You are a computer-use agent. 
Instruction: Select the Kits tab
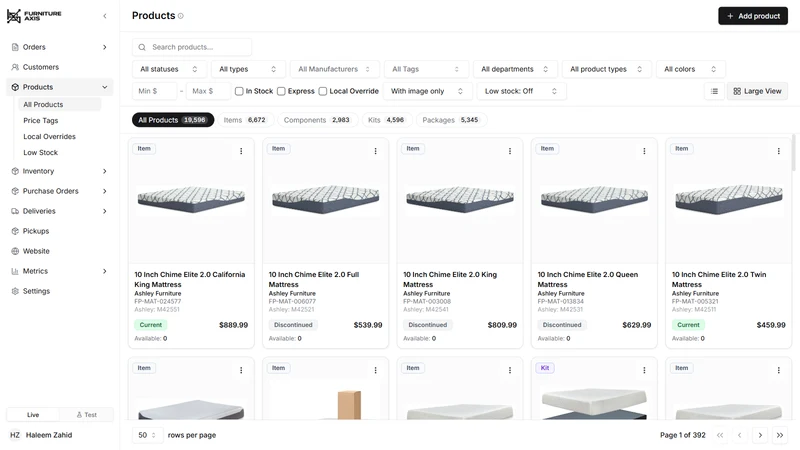click(x=386, y=120)
